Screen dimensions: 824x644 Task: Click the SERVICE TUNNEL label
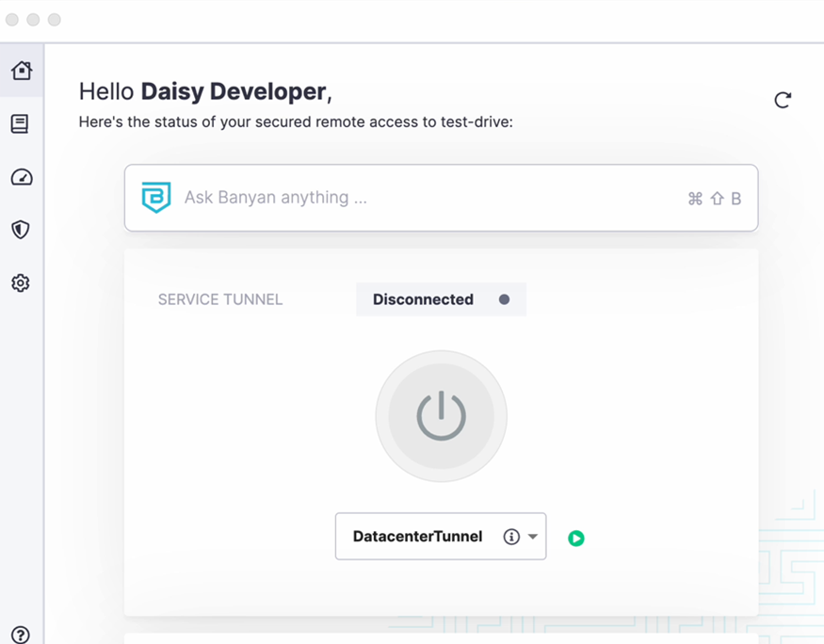[220, 299]
